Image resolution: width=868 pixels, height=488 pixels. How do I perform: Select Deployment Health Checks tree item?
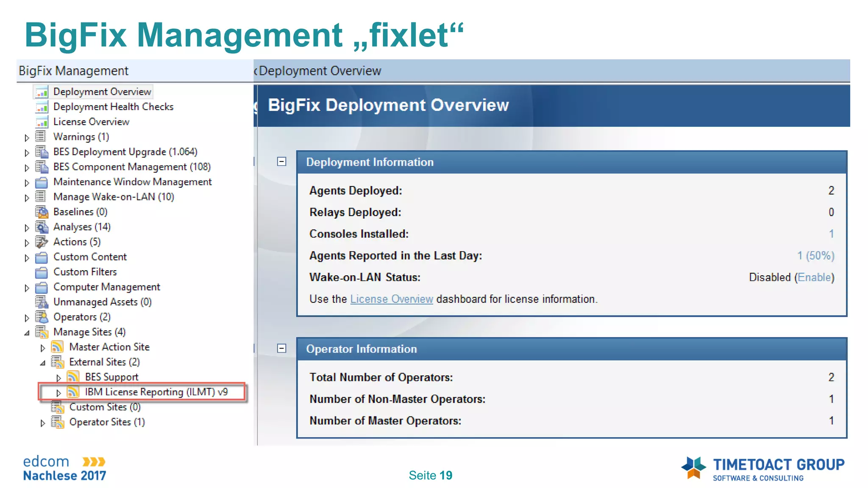[113, 107]
